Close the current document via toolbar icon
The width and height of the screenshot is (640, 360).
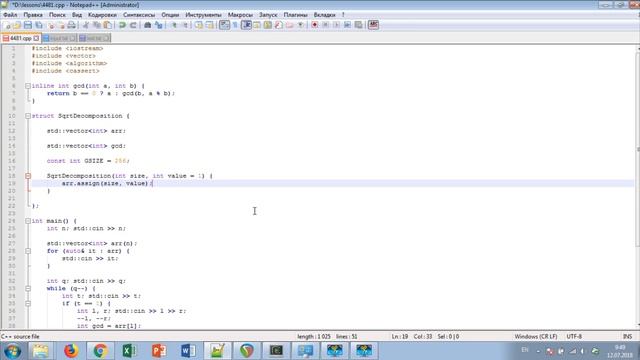(51, 25)
